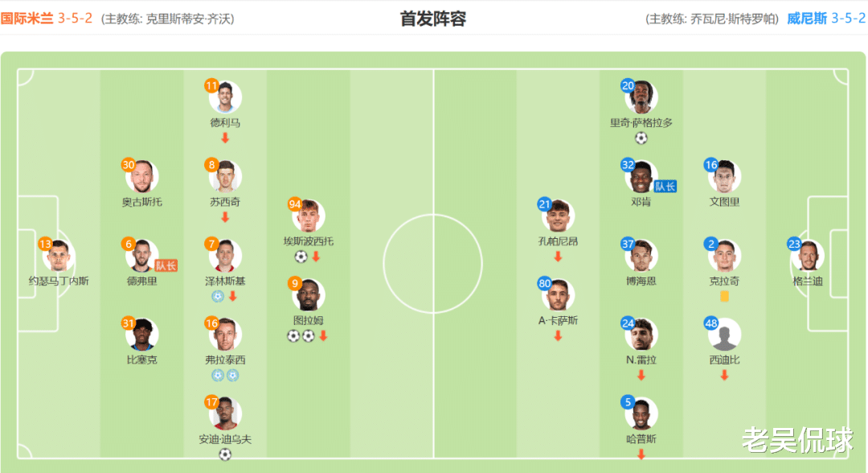Screen dimensions: 868x473
Task: Click the captain badge next to 邓肯
Action: 665,186
